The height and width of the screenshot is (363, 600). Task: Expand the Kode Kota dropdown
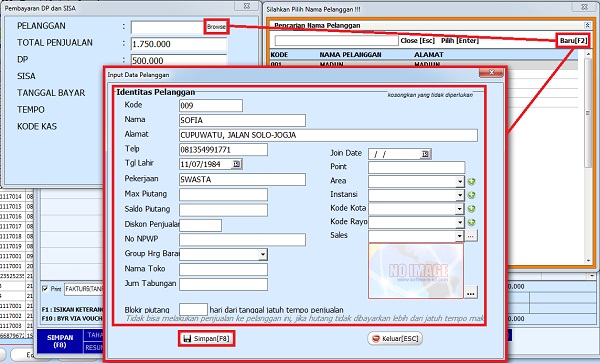click(x=460, y=209)
